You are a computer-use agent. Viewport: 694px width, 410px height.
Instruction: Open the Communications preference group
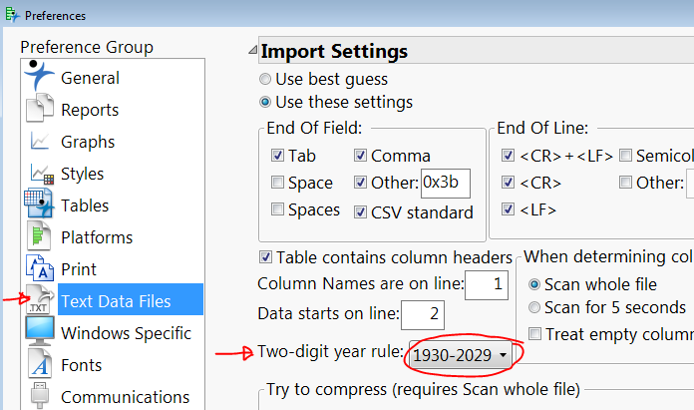125,397
